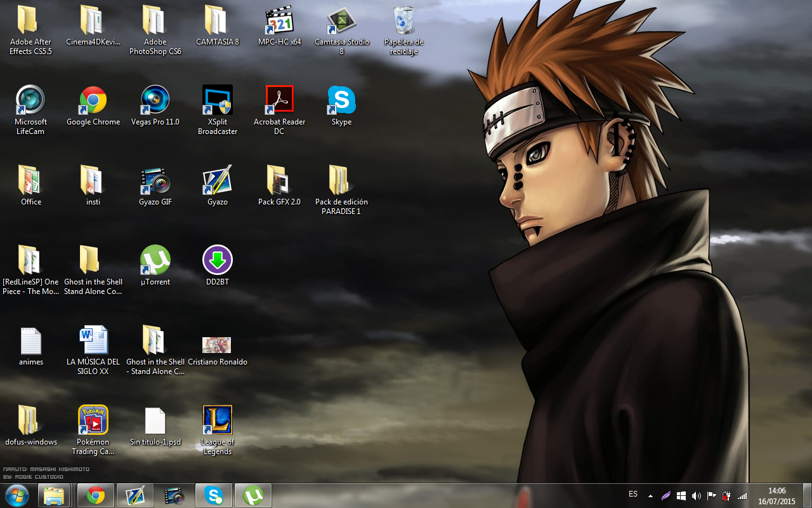Click the ES input language indicator
Screen dimensions: 812x508
(633, 494)
